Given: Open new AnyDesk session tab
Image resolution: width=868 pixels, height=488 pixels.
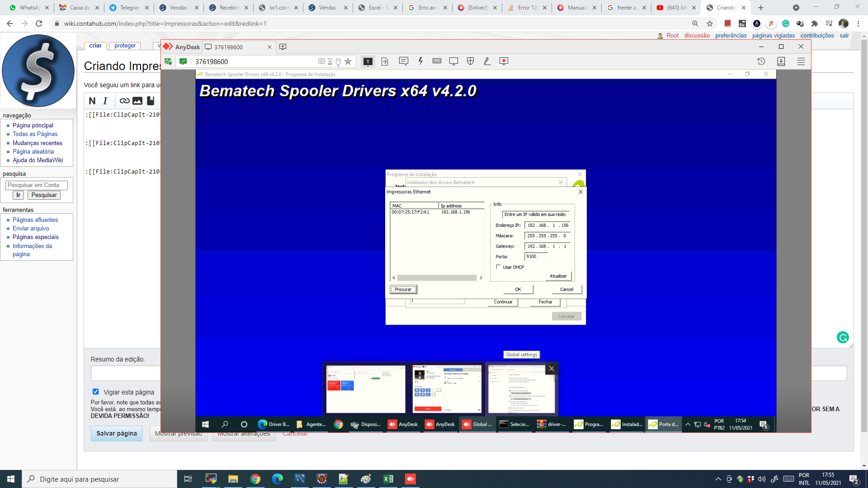Looking at the screenshot, I should point(283,47).
